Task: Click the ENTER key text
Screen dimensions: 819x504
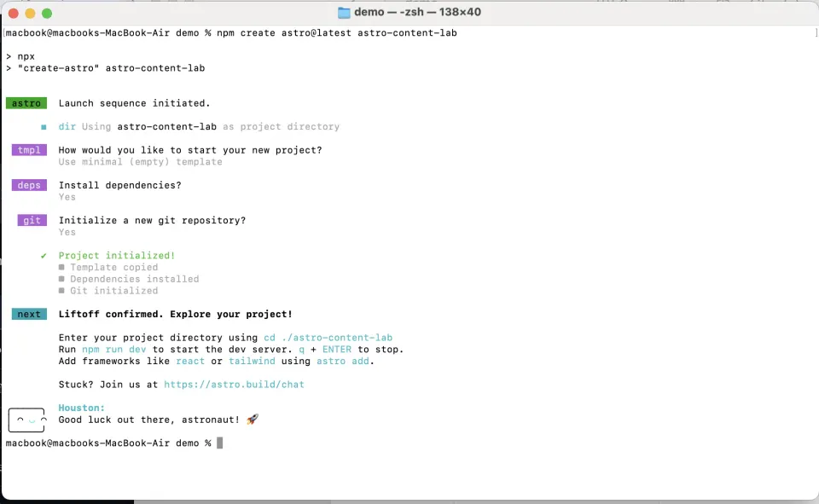Action: (337, 350)
